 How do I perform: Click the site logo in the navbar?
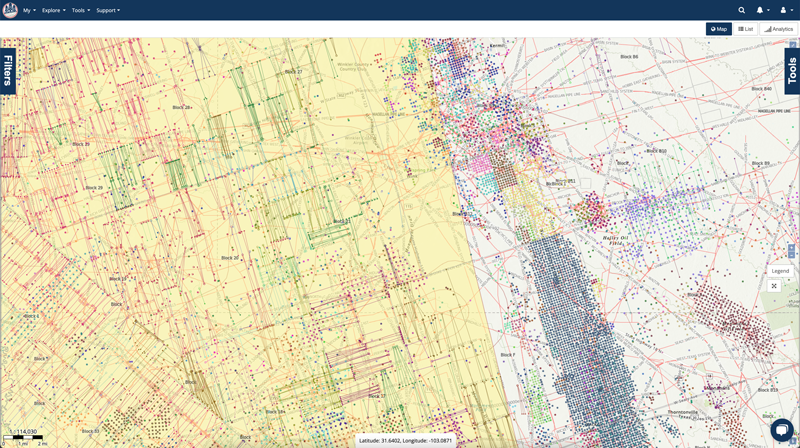[x=10, y=10]
